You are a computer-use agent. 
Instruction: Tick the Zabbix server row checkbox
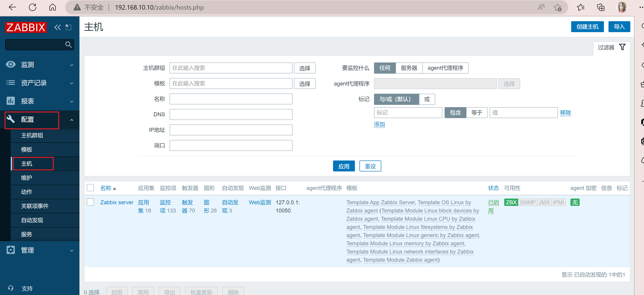[90, 202]
